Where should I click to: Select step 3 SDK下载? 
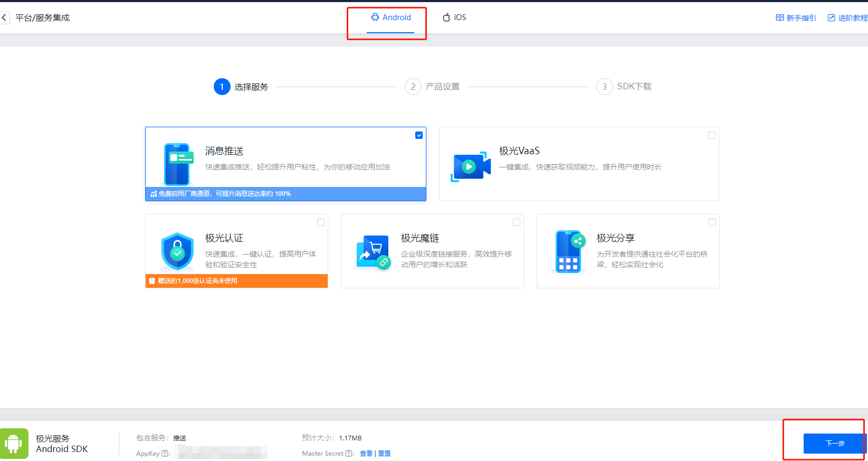point(624,87)
